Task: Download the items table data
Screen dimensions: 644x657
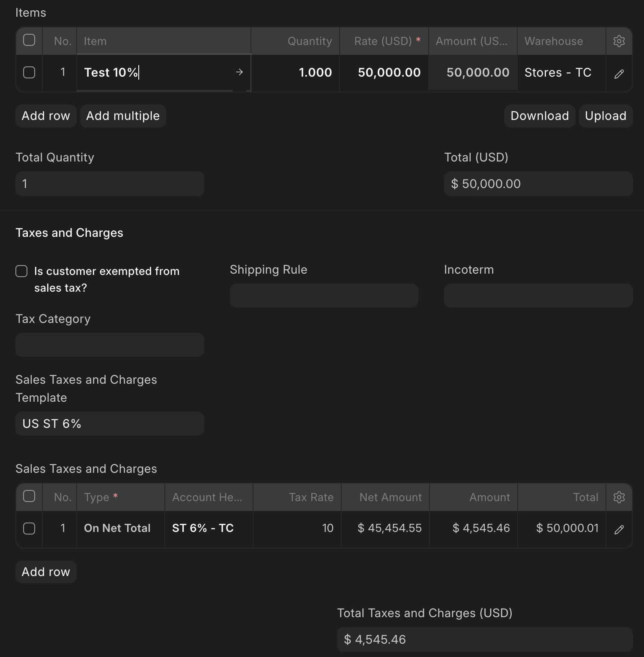Action: coord(540,116)
